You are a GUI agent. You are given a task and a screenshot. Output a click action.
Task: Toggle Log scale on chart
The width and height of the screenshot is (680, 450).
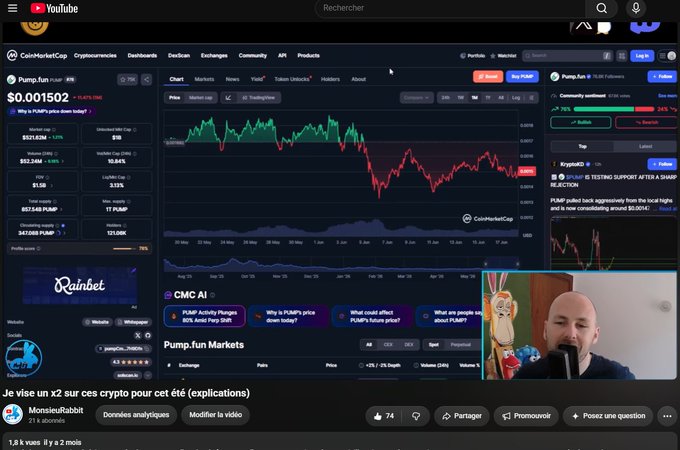[x=516, y=98]
